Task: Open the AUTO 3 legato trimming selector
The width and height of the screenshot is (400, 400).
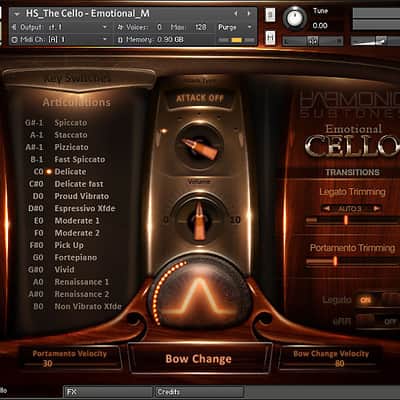Action: click(x=350, y=209)
